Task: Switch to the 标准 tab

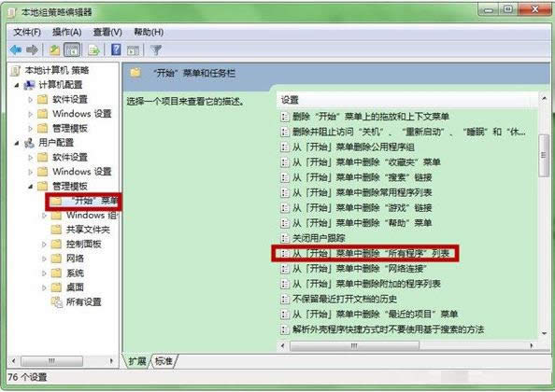Action: pyautogui.click(x=164, y=361)
